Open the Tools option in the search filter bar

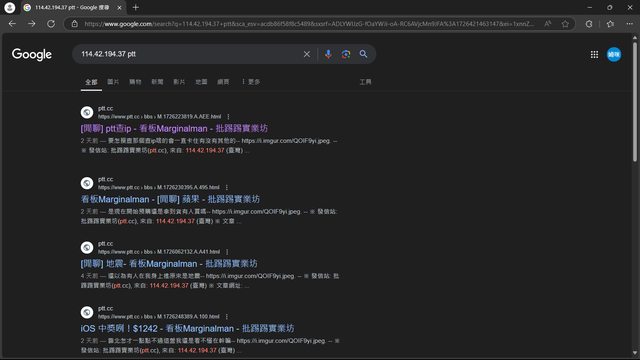pos(365,82)
